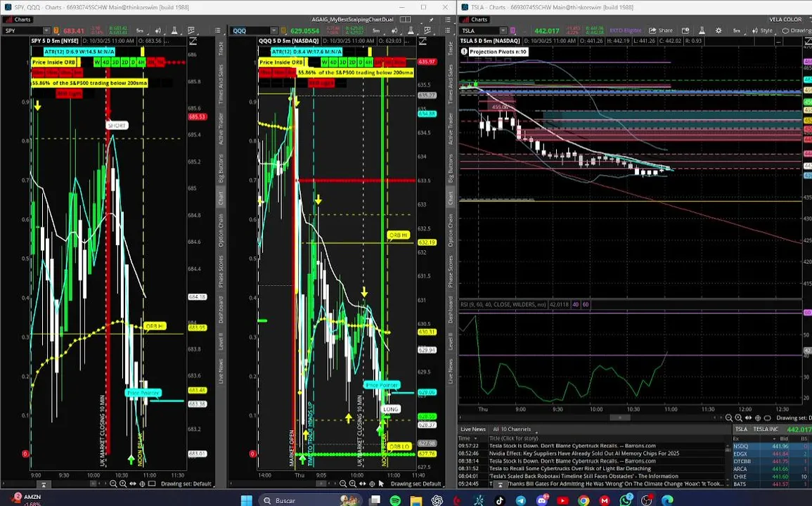Image resolution: width=812 pixels, height=506 pixels.
Task: Open the studies flask icon on TSLA chart
Action: pos(701,30)
